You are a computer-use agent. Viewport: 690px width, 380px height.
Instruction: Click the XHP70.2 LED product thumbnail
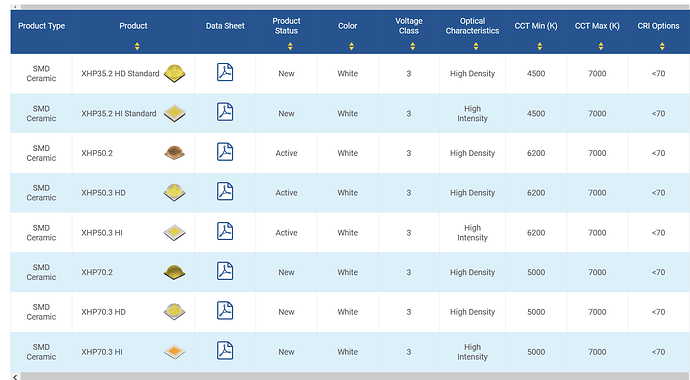pyautogui.click(x=174, y=272)
